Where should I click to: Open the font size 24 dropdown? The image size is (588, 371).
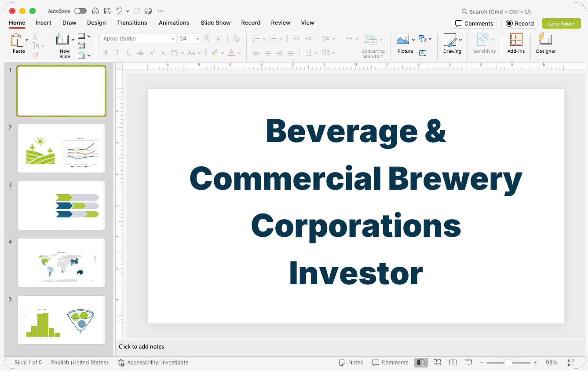tap(198, 39)
